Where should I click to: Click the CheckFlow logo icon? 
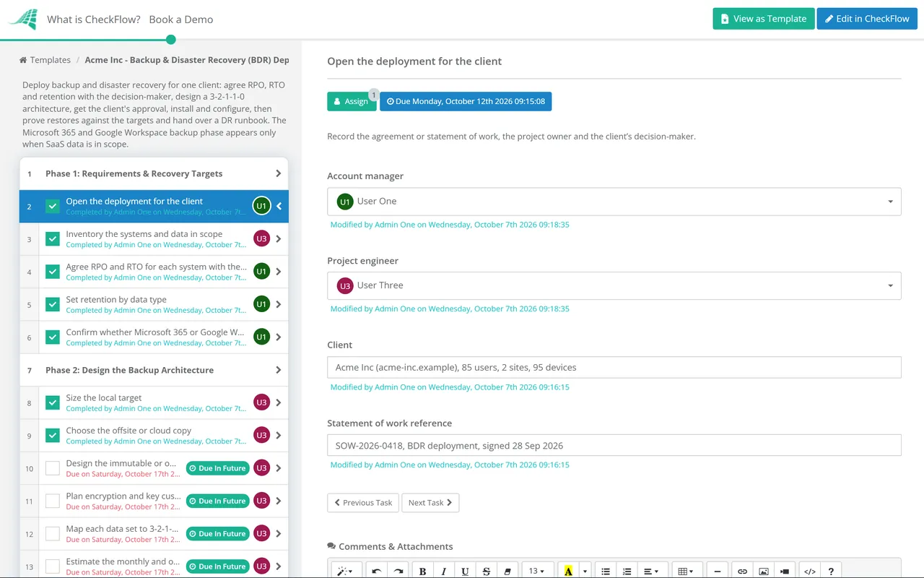tap(22, 20)
